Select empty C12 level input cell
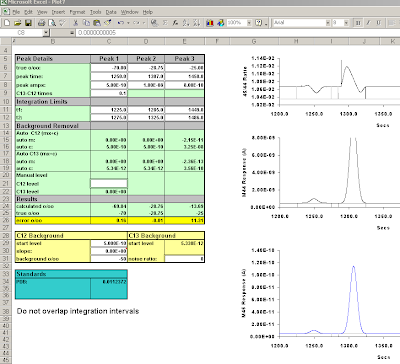 pos(109,183)
